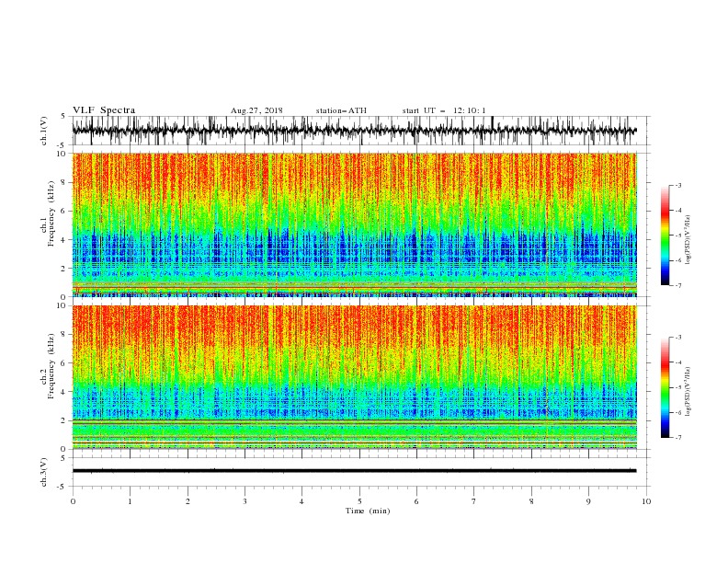728x563 pixels.
Task: Click the ch.2 color bar log(PSD) label
Action: point(688,391)
